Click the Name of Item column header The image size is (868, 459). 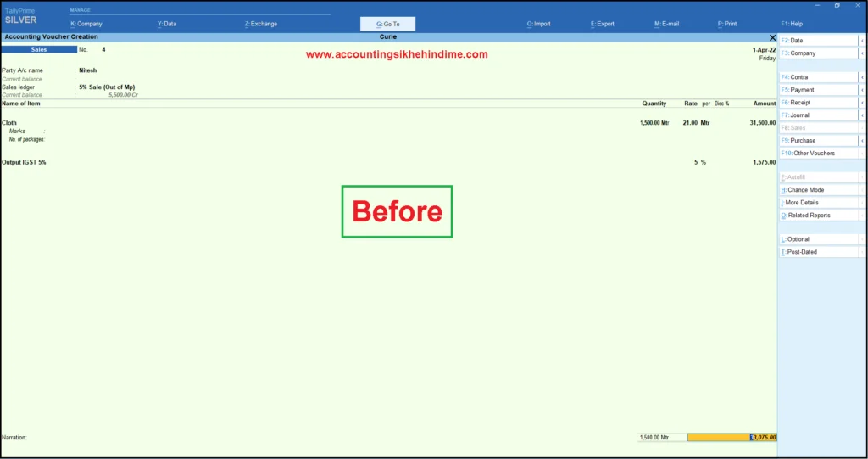(x=21, y=104)
